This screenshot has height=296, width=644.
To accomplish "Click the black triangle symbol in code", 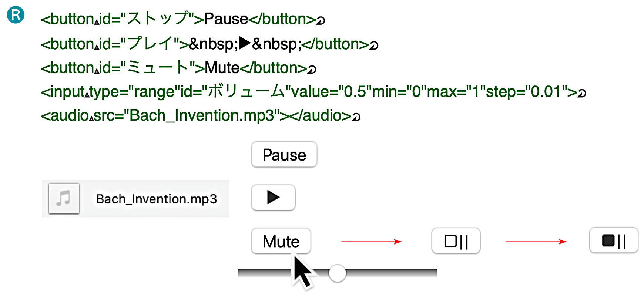I will (x=245, y=43).
